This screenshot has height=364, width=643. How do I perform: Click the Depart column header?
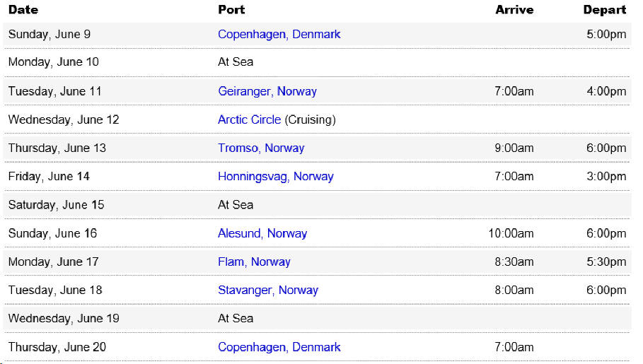[605, 10]
